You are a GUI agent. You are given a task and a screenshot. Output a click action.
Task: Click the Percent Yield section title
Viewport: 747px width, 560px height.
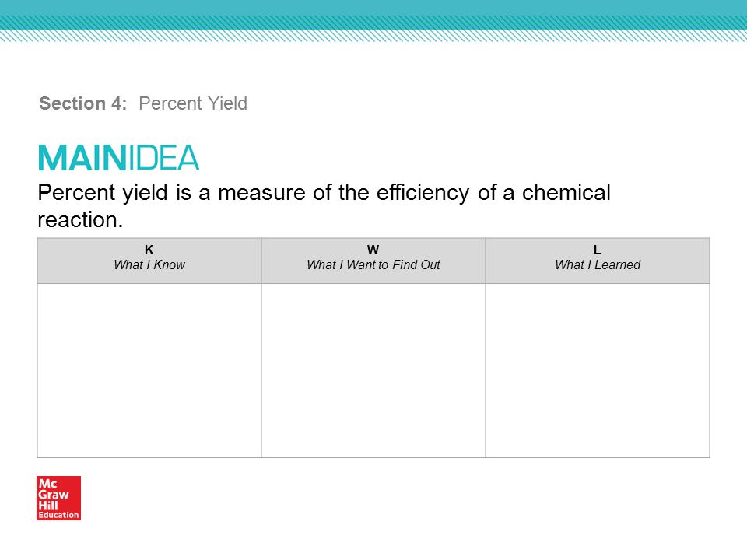(193, 103)
